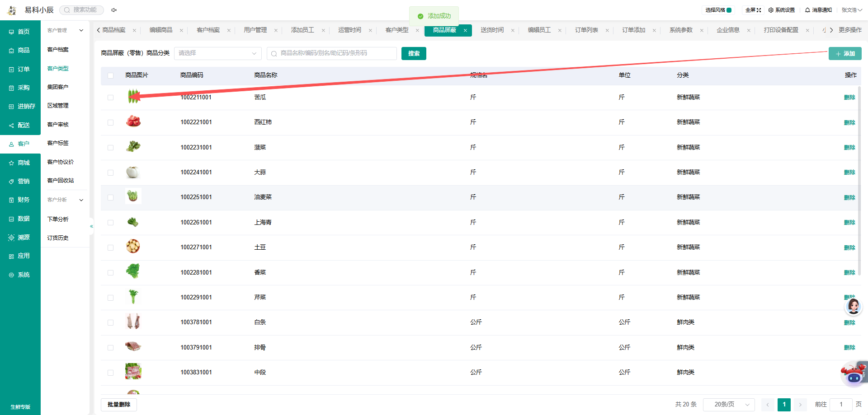This screenshot has height=415, width=868.
Task: Select all rows with header checkbox
Action: coord(111,75)
